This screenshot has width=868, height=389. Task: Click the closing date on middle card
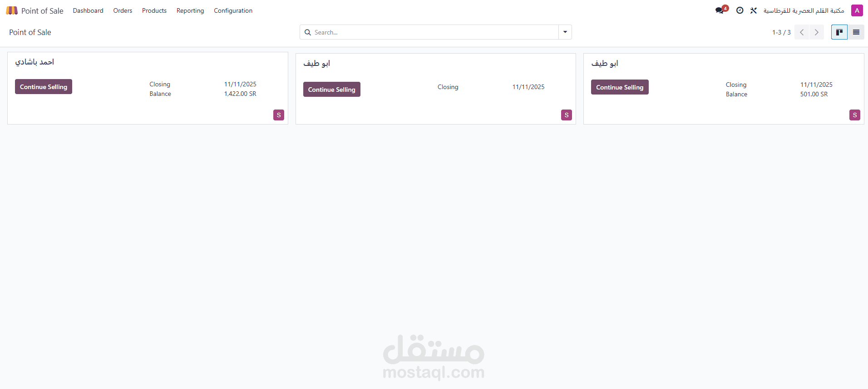(528, 87)
